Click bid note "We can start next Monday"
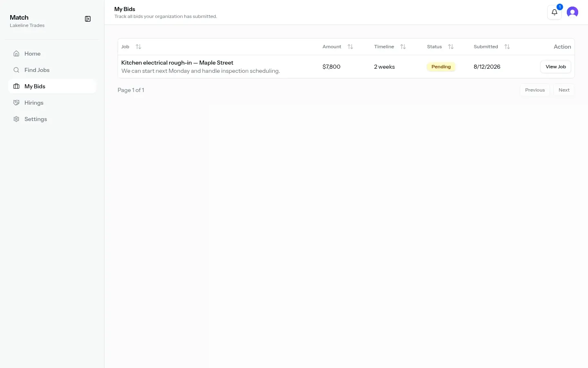Viewport: 588px width, 368px height. tap(200, 71)
